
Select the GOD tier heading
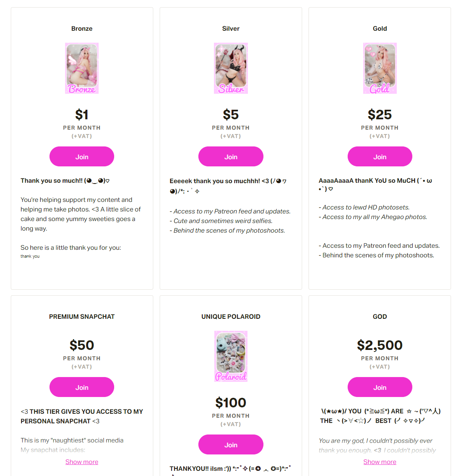pos(380,317)
